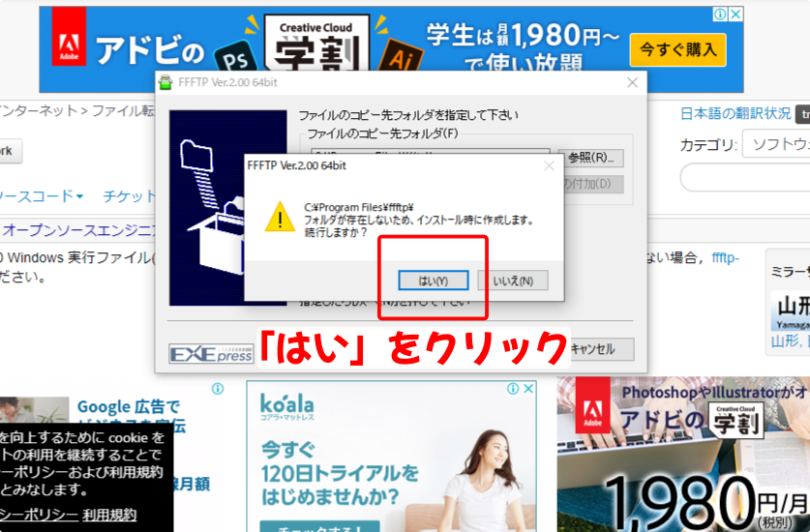Click the copy destination folder path field
This screenshot has width=810, height=532.
click(431, 153)
